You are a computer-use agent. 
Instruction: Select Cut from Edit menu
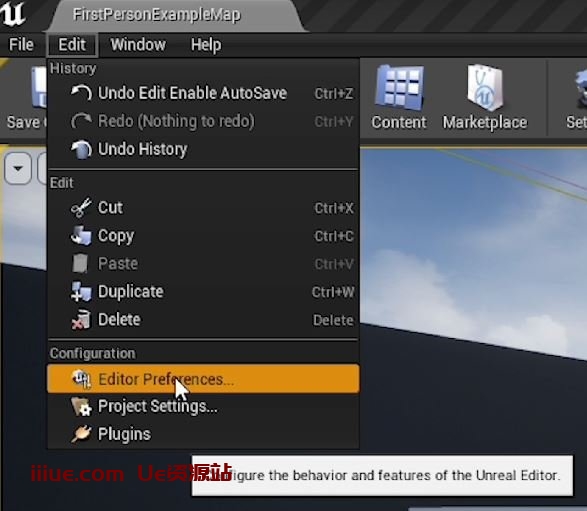tap(204, 208)
